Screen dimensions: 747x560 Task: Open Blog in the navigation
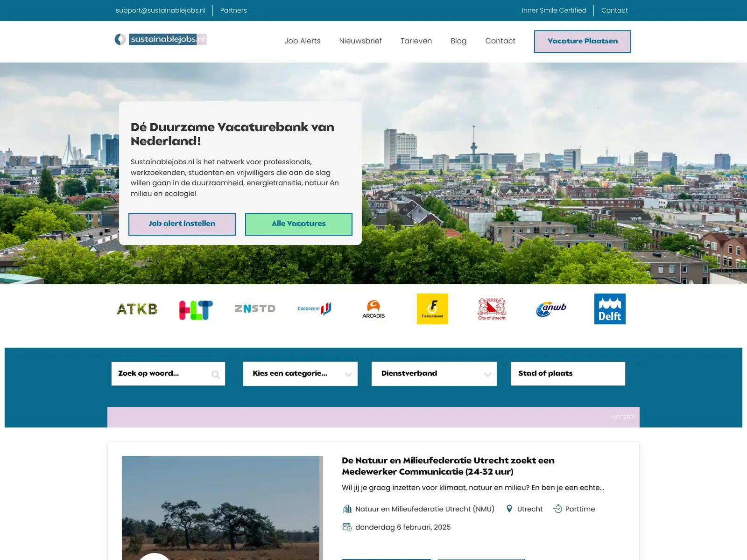(458, 41)
